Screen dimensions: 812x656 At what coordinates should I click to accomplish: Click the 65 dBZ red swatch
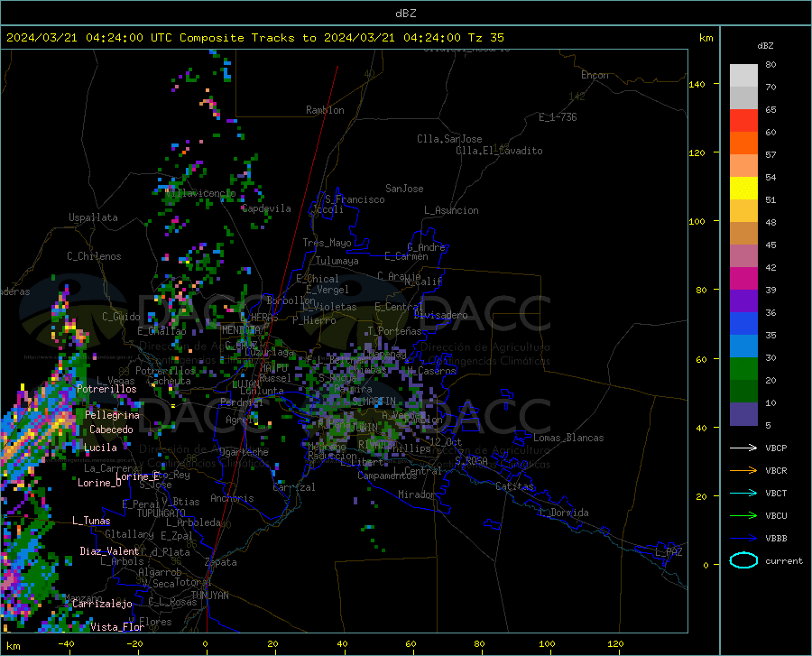coord(743,121)
